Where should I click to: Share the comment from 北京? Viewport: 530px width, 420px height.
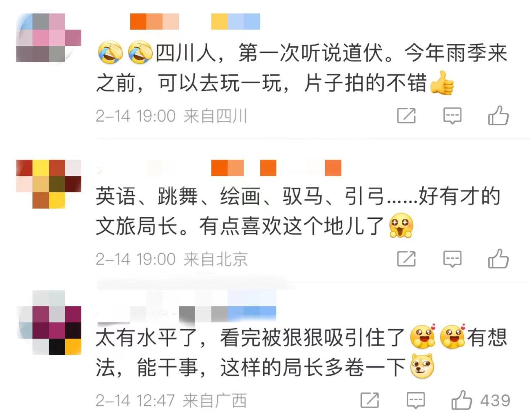pos(406,259)
